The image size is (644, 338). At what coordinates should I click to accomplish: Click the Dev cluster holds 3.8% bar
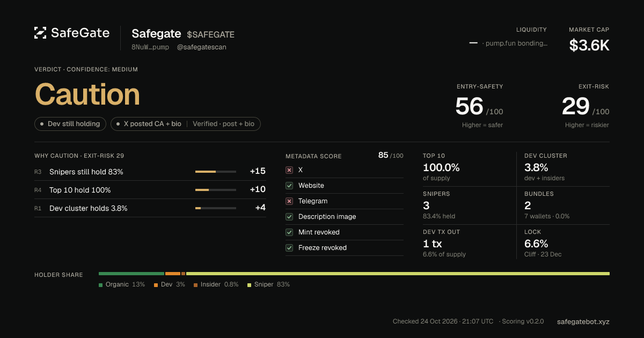(x=216, y=208)
